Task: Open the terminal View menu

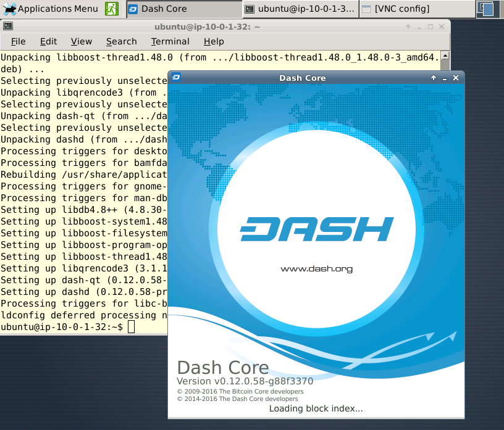Action: (x=82, y=41)
